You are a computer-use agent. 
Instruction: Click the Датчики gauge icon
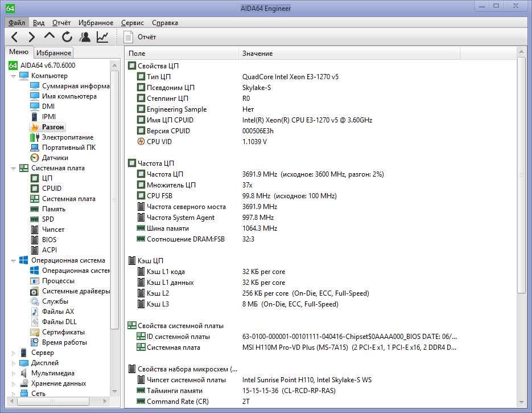[35, 158]
